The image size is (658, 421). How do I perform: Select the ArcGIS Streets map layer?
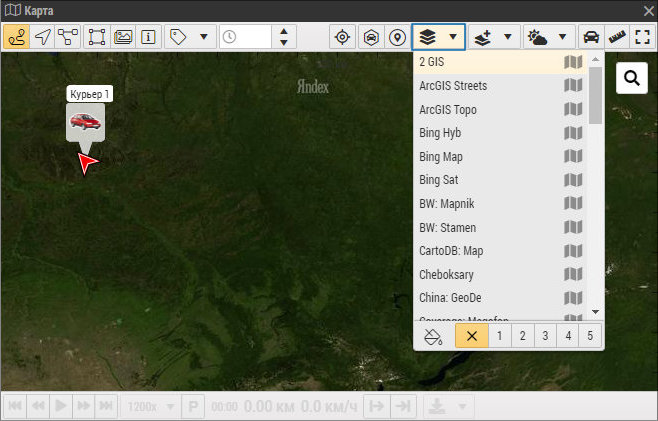(499, 86)
